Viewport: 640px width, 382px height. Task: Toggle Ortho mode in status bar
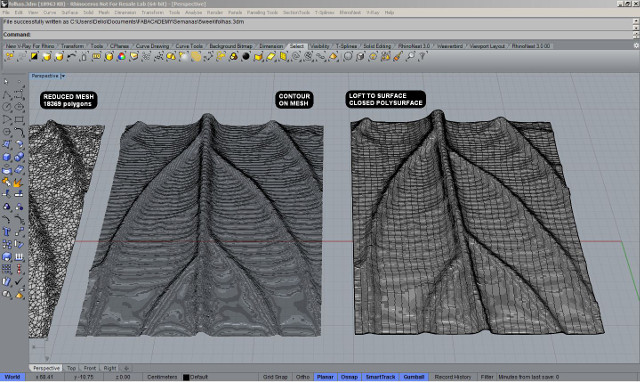tap(302, 377)
